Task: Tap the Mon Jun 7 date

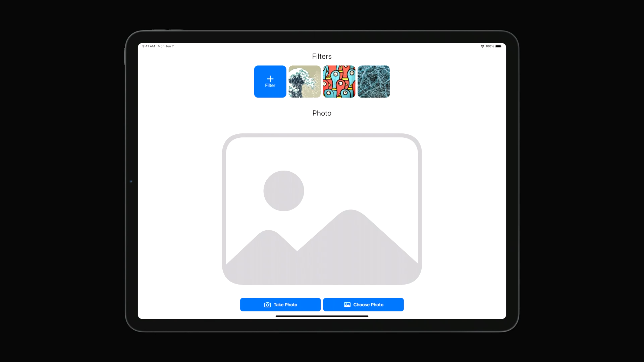Action: point(166,46)
